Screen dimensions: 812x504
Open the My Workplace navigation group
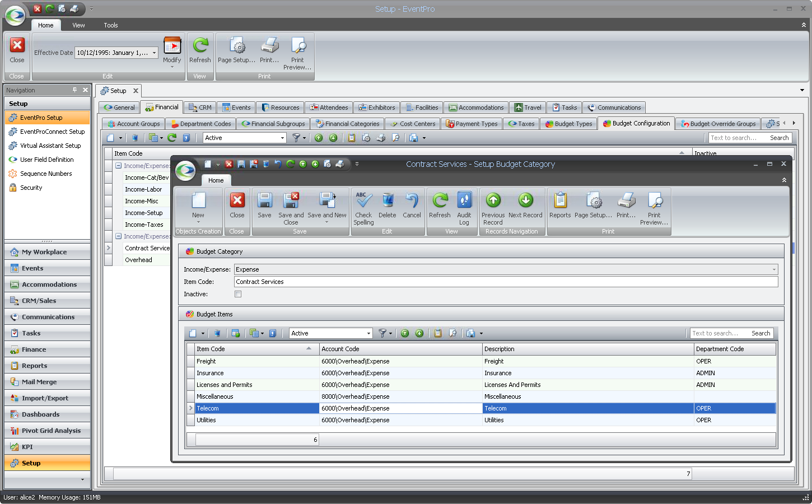point(47,252)
